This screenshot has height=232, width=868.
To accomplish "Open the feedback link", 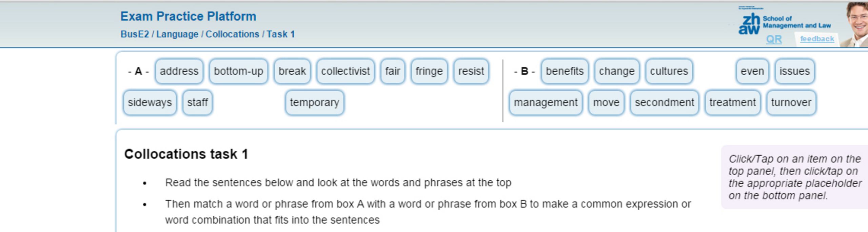I will 817,39.
